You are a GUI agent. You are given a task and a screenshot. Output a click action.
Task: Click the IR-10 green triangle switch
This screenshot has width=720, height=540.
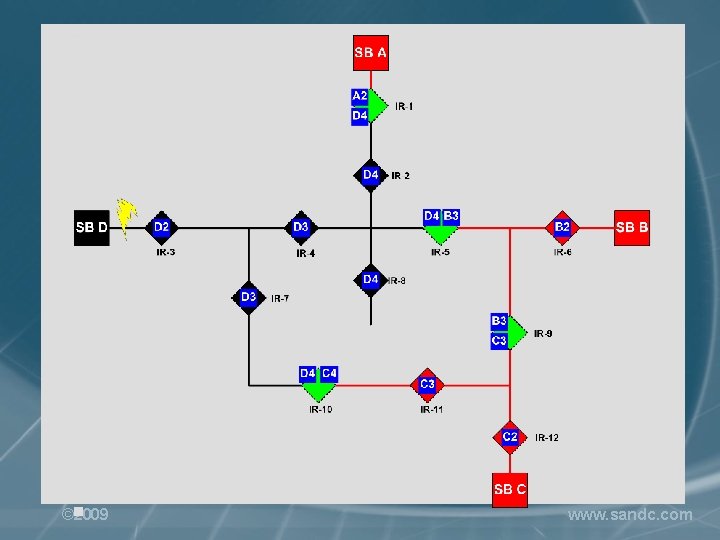tap(318, 392)
